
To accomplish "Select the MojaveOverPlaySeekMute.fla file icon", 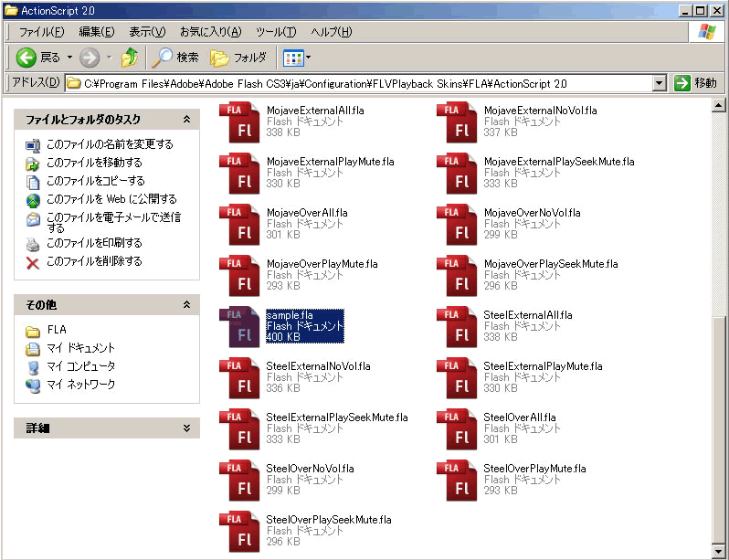I will point(457,276).
